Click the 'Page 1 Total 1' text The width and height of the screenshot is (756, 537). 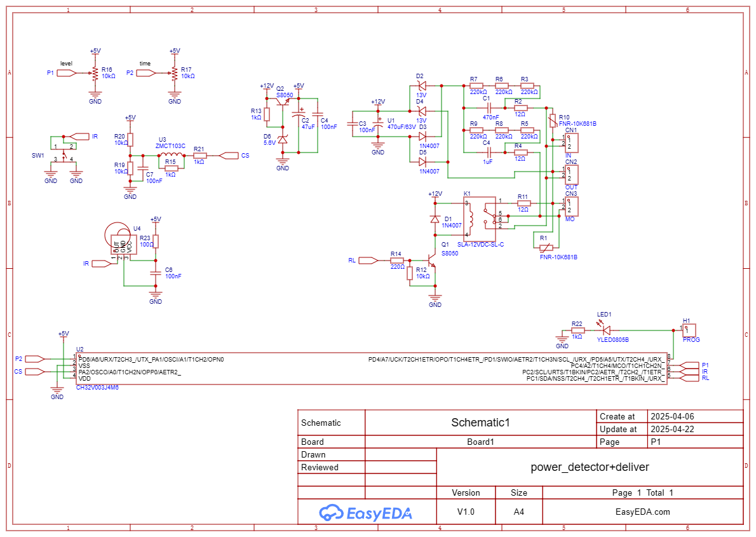pos(643,493)
